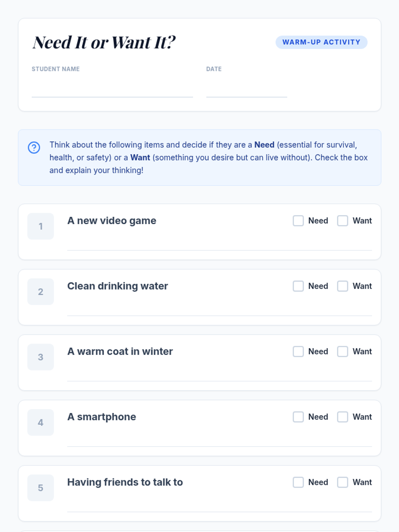The height and width of the screenshot is (532, 399).
Task: Tick Need for A smartphone
Action: 298,417
